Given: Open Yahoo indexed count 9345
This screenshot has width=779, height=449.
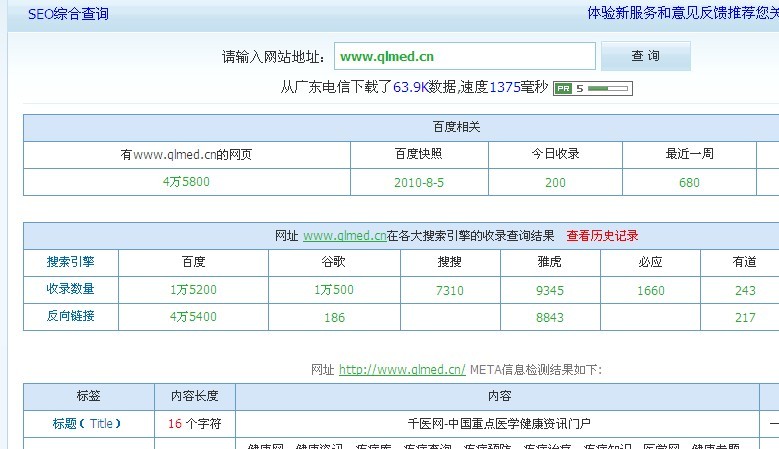Looking at the screenshot, I should click(x=549, y=291).
